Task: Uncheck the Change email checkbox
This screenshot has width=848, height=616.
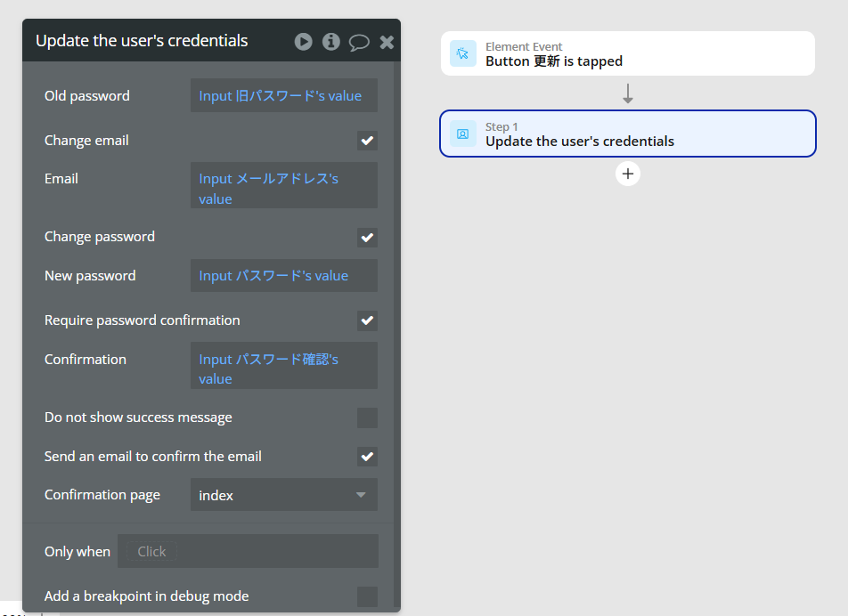Action: (x=367, y=141)
